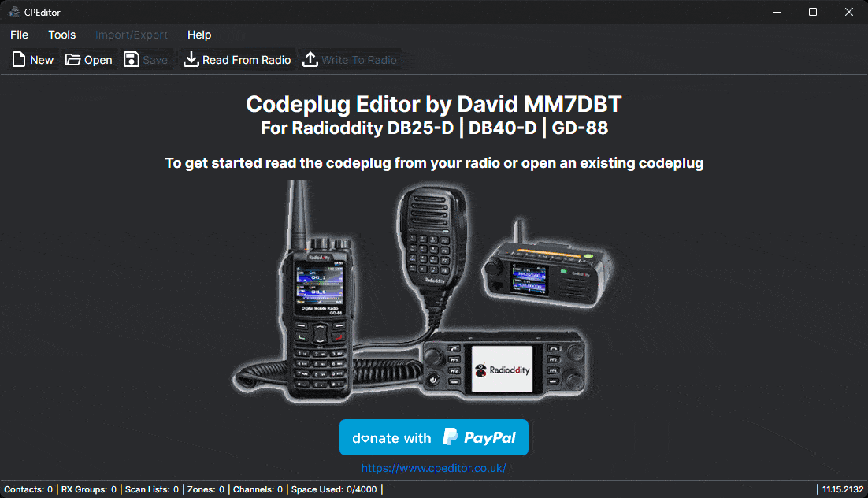The image size is (868, 498).
Task: Open the File menu
Action: (20, 35)
